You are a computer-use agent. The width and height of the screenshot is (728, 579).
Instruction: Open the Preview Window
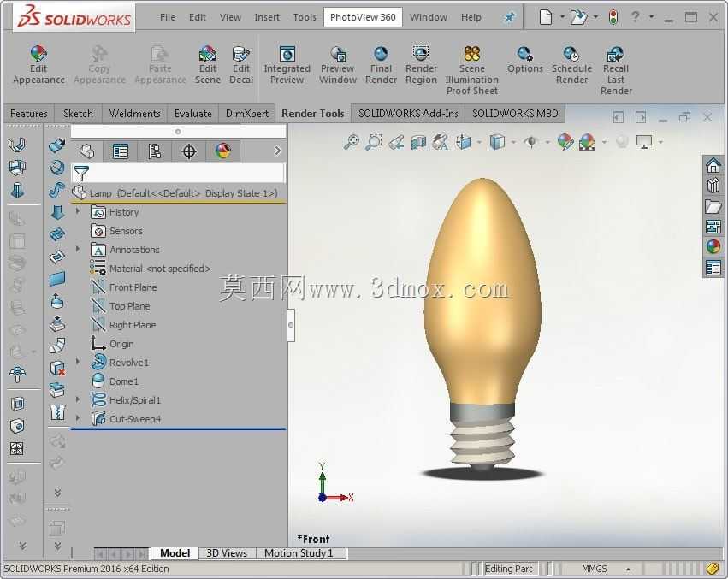click(338, 65)
